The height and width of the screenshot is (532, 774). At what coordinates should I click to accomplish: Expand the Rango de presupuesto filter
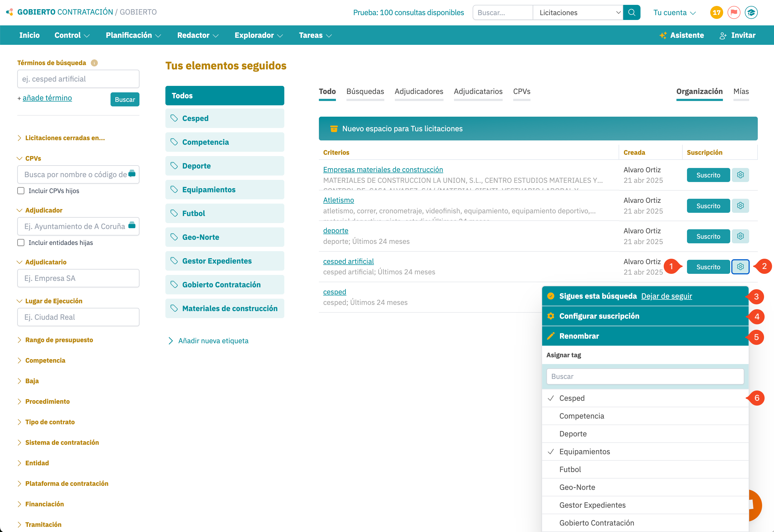(x=59, y=340)
